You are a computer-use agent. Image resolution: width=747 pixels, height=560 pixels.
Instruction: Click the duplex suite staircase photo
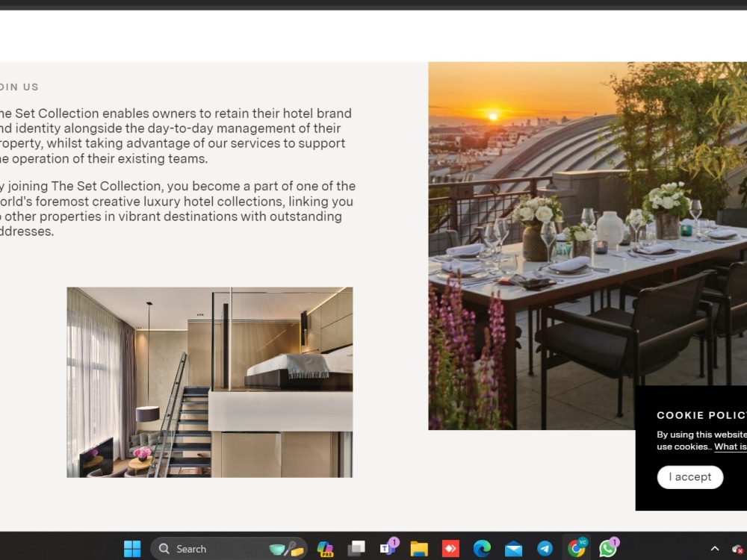[x=210, y=382]
